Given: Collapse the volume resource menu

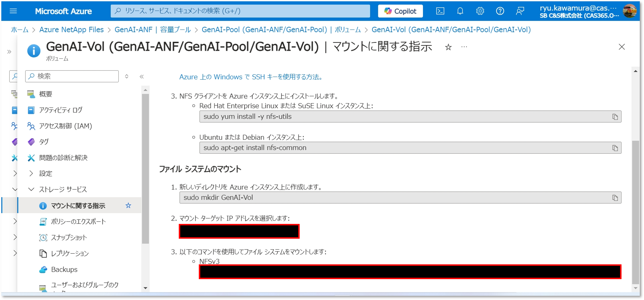Looking at the screenshot, I should tap(141, 76).
